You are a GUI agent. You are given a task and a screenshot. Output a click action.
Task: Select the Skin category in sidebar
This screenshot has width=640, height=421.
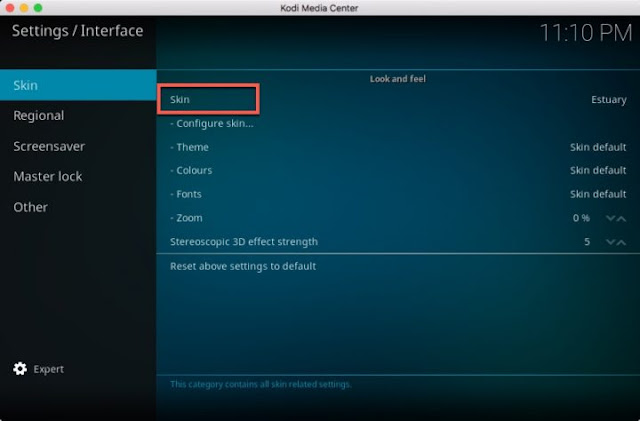78,85
